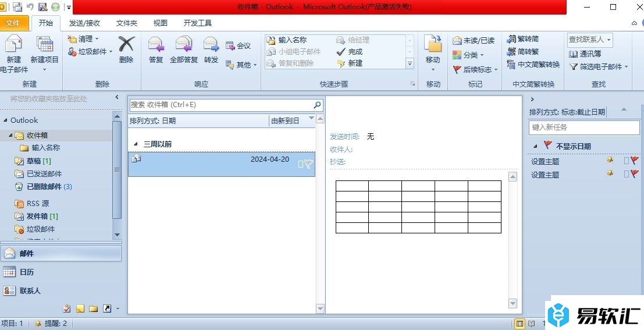The width and height of the screenshot is (644, 330).
Task: Click the 查找联系人 search box
Action: point(590,40)
